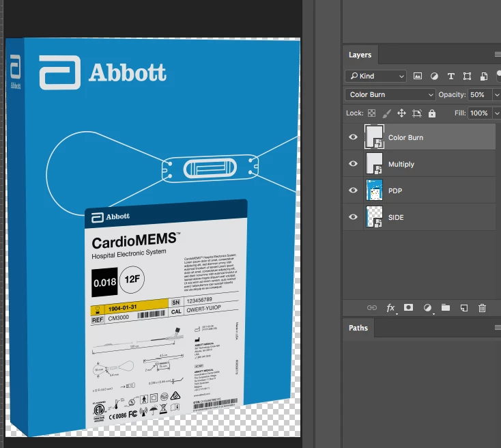The width and height of the screenshot is (501, 448).
Task: Select the Multiply layer thumbnail
Action: (x=374, y=163)
